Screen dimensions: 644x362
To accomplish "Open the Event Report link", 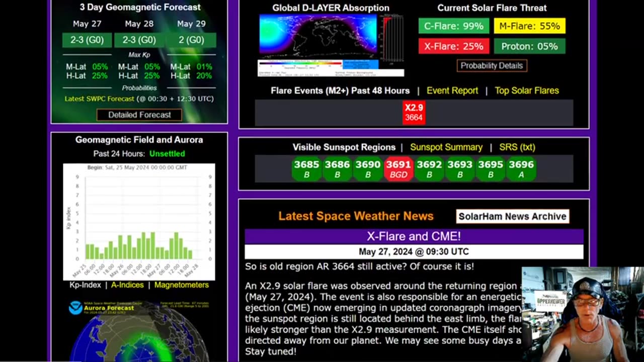I will (452, 90).
